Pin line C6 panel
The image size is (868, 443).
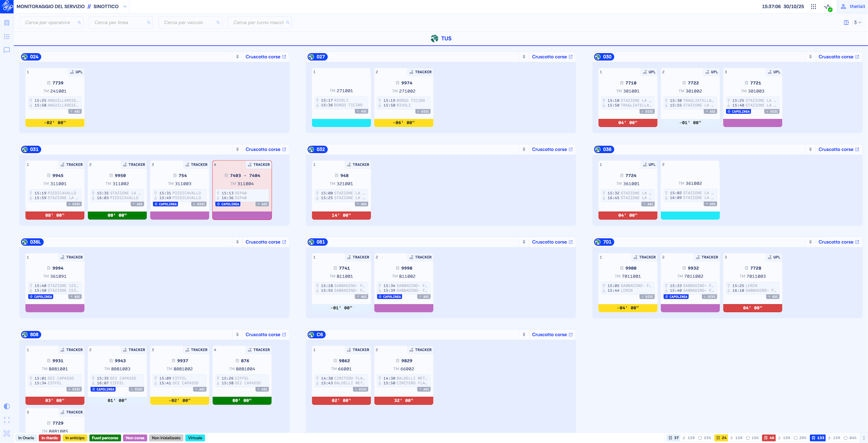524,334
